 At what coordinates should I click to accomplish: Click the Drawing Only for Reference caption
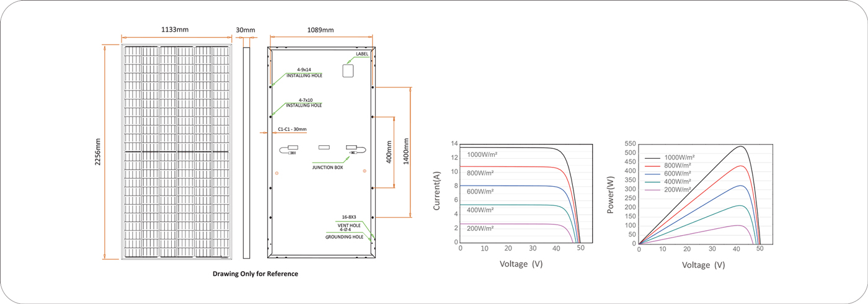coord(255,274)
